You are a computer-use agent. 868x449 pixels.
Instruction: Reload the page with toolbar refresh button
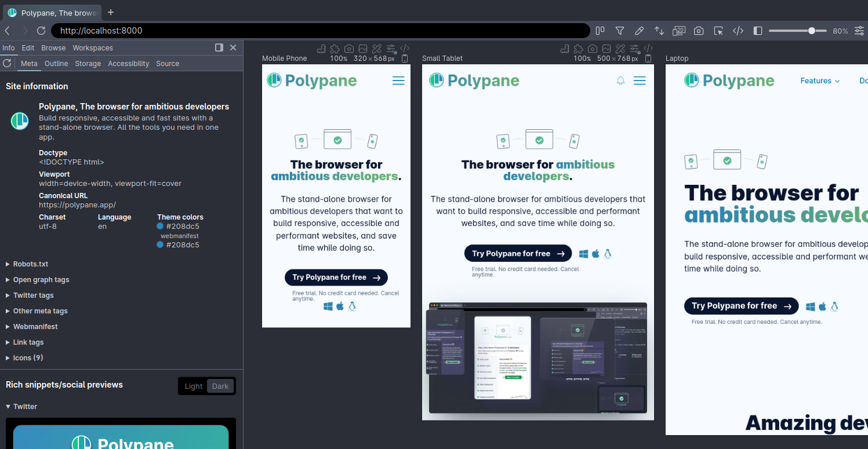[41, 31]
